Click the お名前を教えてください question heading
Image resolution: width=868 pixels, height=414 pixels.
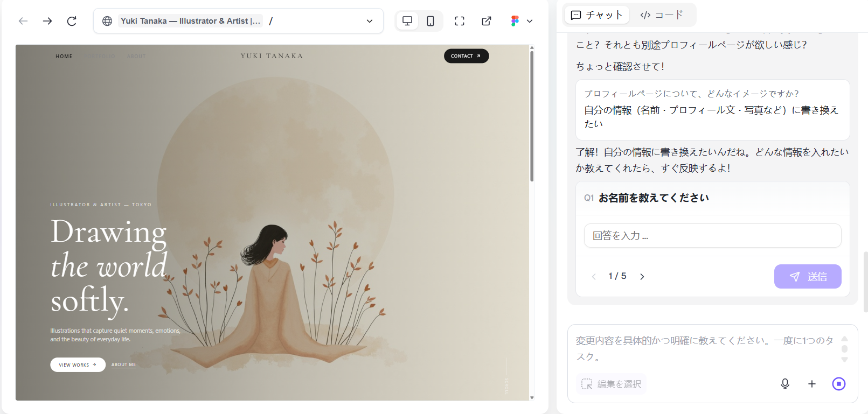pos(654,198)
